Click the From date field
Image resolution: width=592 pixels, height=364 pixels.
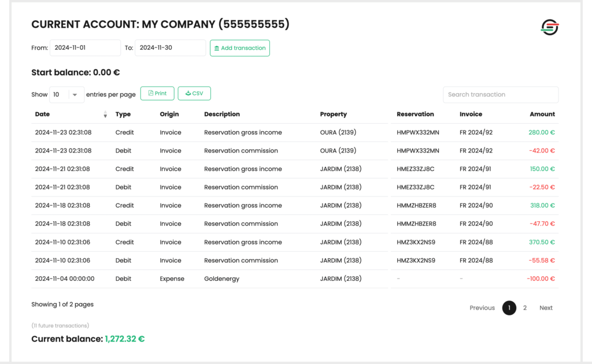point(86,48)
